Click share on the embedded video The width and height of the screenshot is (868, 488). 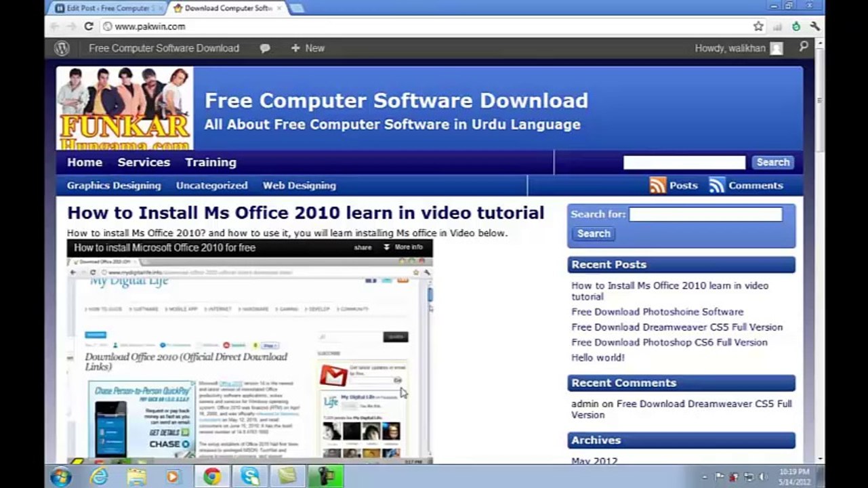tap(363, 247)
